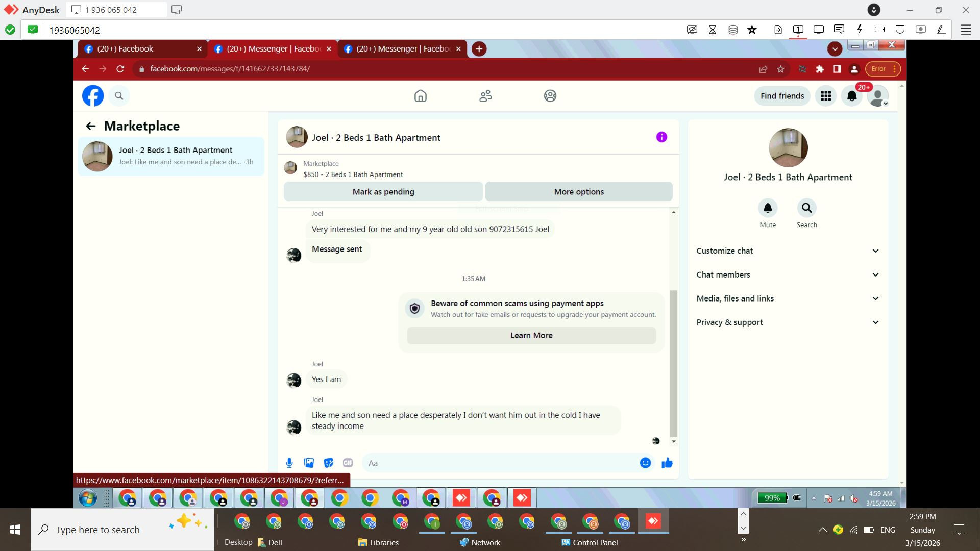This screenshot has width=980, height=551.
Task: Open the AnyDesk title bar dropdown arrow
Action: [x=874, y=10]
